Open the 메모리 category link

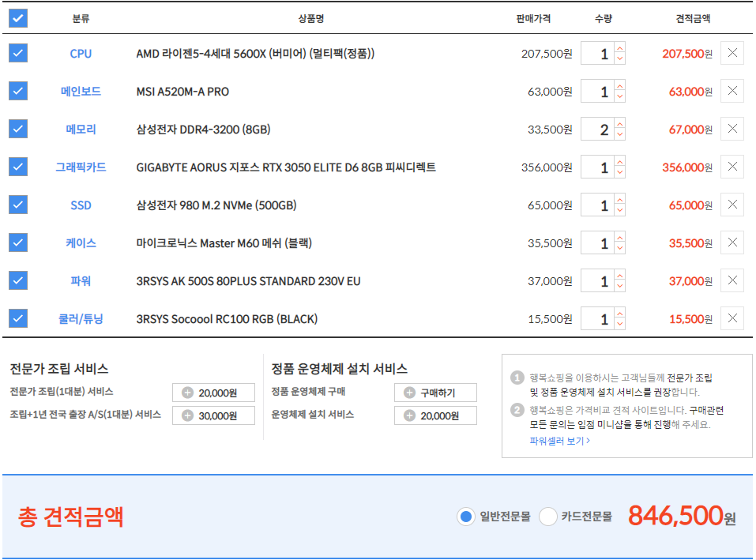(x=81, y=130)
